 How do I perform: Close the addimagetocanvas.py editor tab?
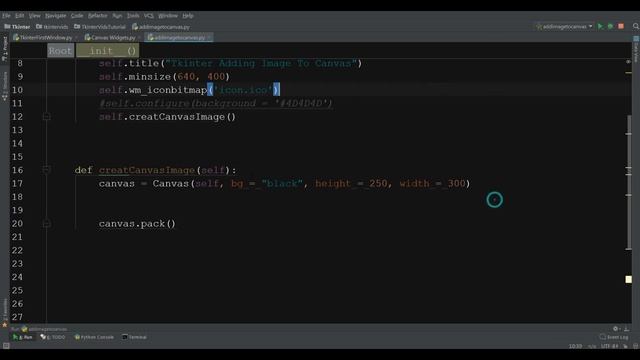(x=209, y=38)
